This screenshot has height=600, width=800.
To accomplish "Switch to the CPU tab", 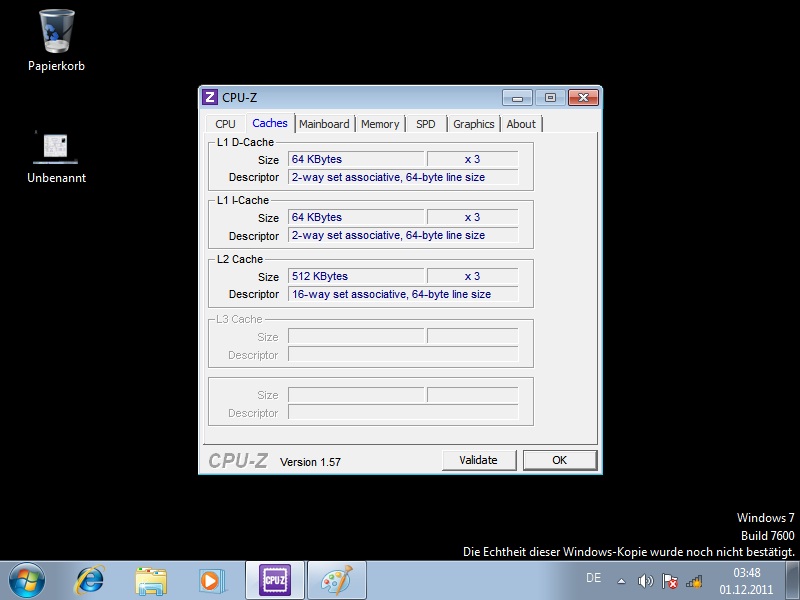I will pos(226,124).
